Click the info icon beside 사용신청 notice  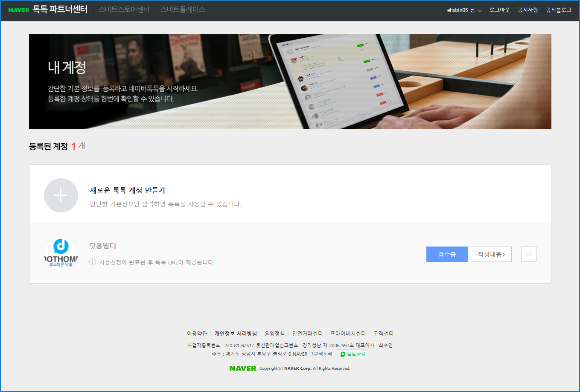click(92, 262)
